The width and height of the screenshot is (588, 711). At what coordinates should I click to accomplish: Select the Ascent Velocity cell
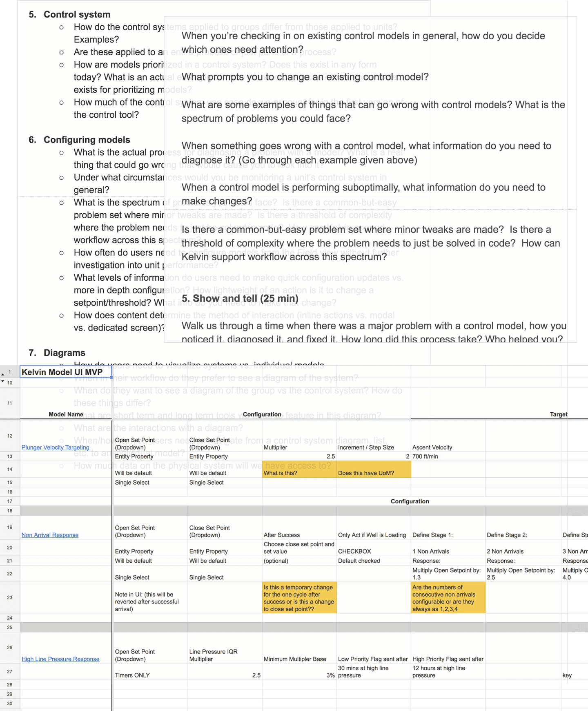(448, 436)
